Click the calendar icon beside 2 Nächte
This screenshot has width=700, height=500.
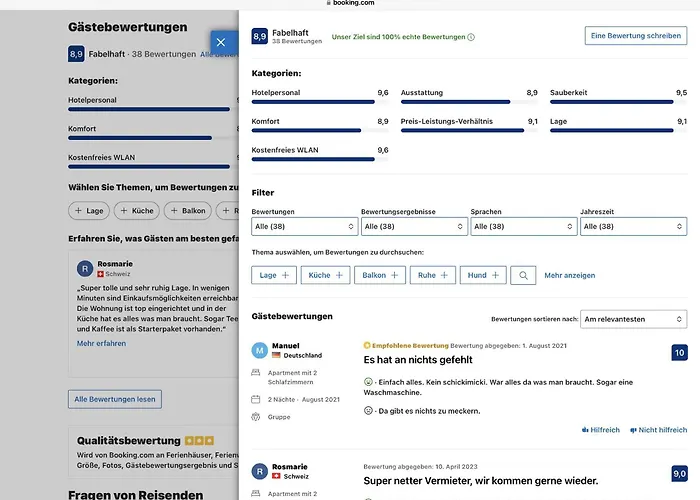256,399
